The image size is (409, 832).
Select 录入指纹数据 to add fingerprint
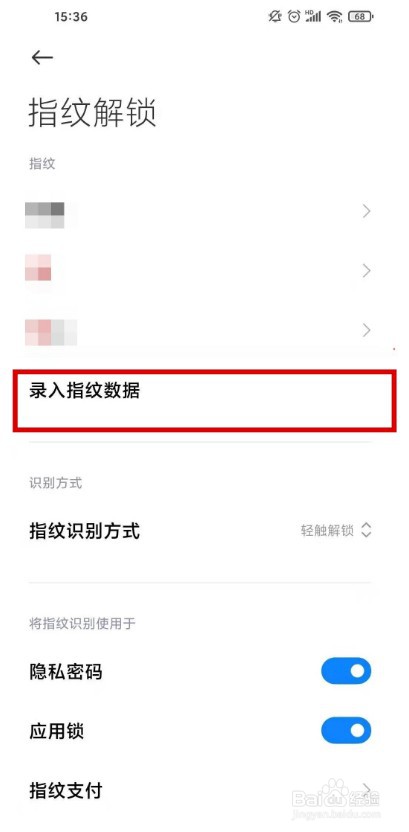[x=204, y=401]
